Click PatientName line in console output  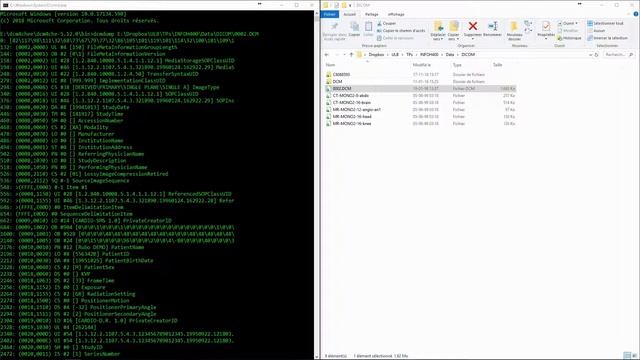[x=72, y=247]
